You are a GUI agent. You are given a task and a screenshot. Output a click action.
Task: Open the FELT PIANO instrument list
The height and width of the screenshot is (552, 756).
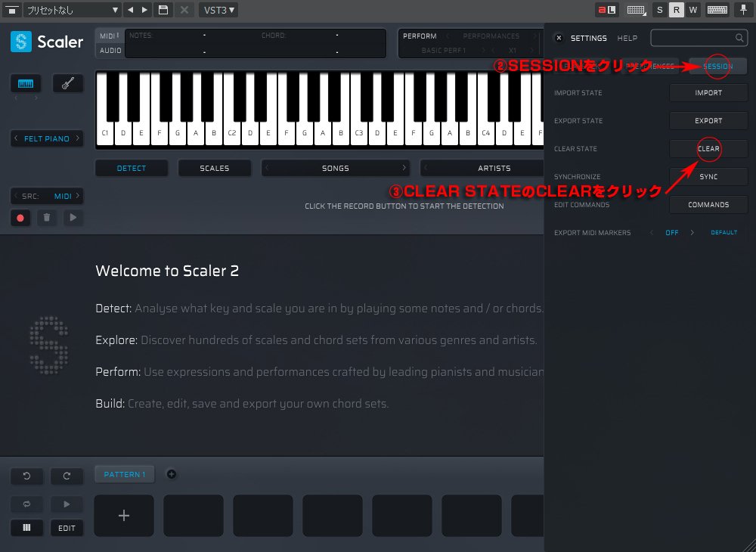47,138
